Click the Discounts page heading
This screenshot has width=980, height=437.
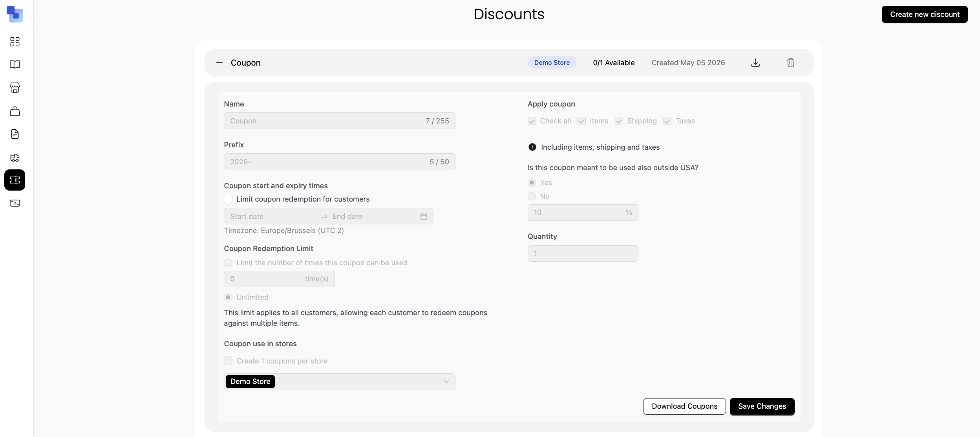click(509, 14)
